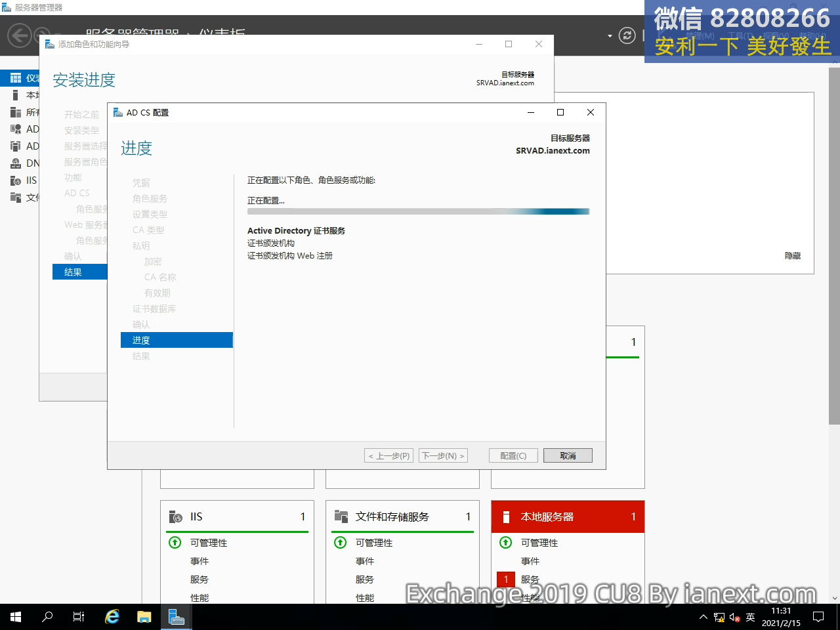Select the 进度 step in AD CS wizard
The width and height of the screenshot is (840, 630).
[177, 340]
